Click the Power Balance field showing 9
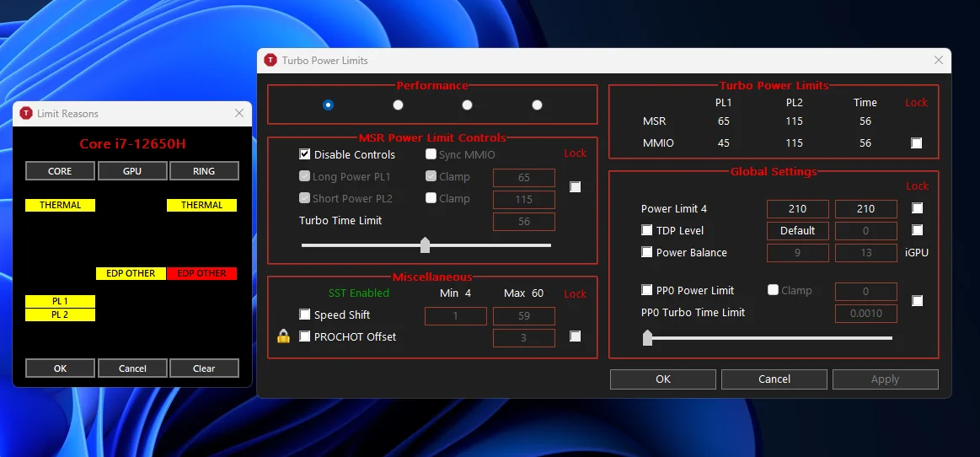The image size is (980, 457). pyautogui.click(x=797, y=253)
